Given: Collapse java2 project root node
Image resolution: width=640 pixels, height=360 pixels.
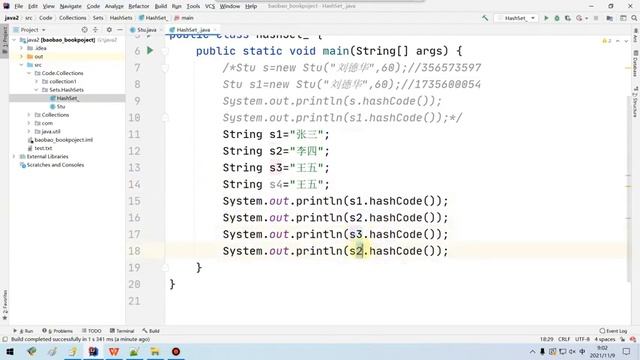Looking at the screenshot, I should click(x=15, y=40).
